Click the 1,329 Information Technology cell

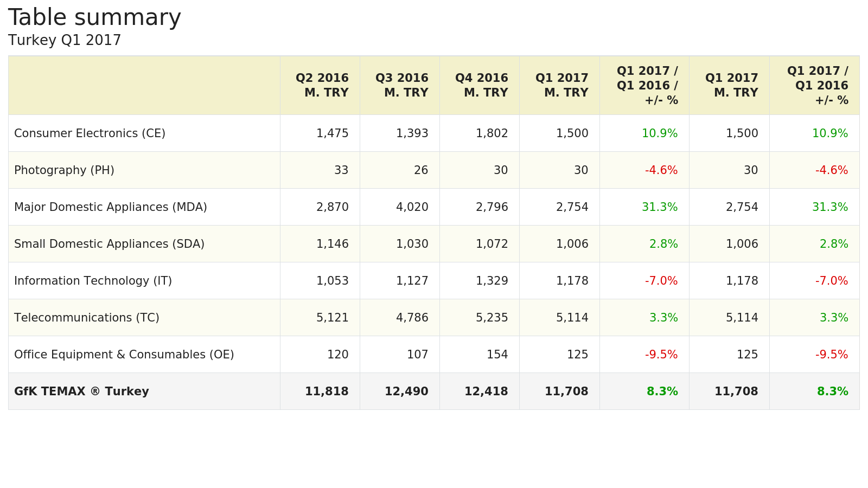click(x=492, y=281)
